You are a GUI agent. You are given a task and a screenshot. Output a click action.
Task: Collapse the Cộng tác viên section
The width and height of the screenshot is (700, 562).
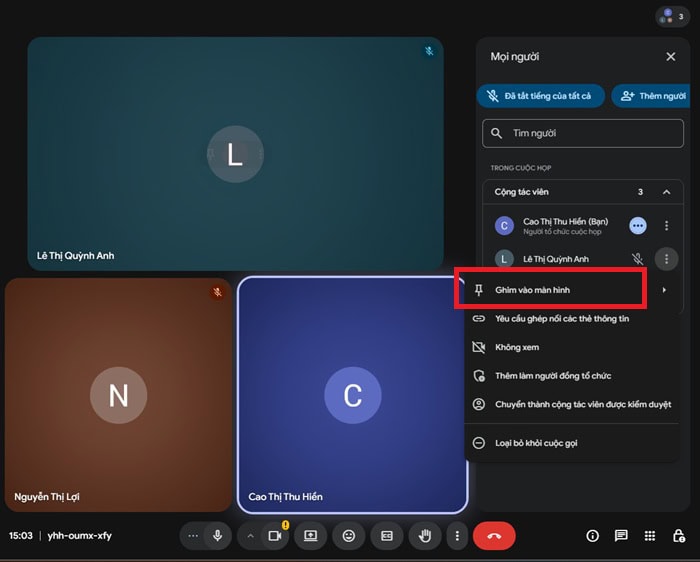pos(666,192)
